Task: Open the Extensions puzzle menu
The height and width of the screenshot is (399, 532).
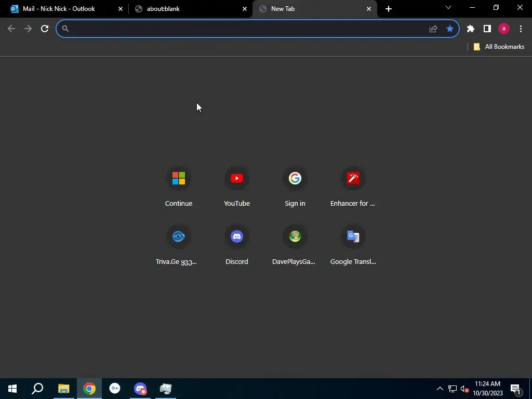Action: point(471,29)
